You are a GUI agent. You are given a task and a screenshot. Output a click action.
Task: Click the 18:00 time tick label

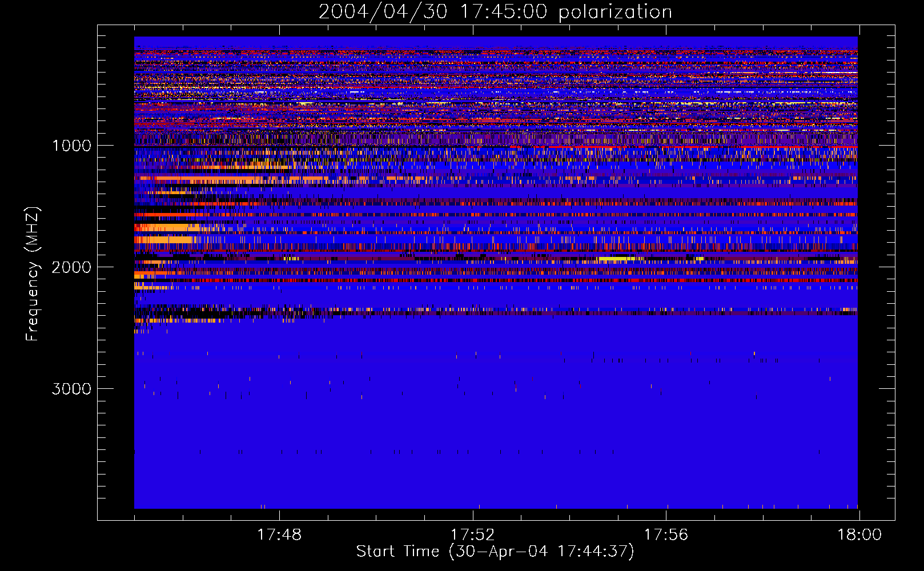pos(859,535)
